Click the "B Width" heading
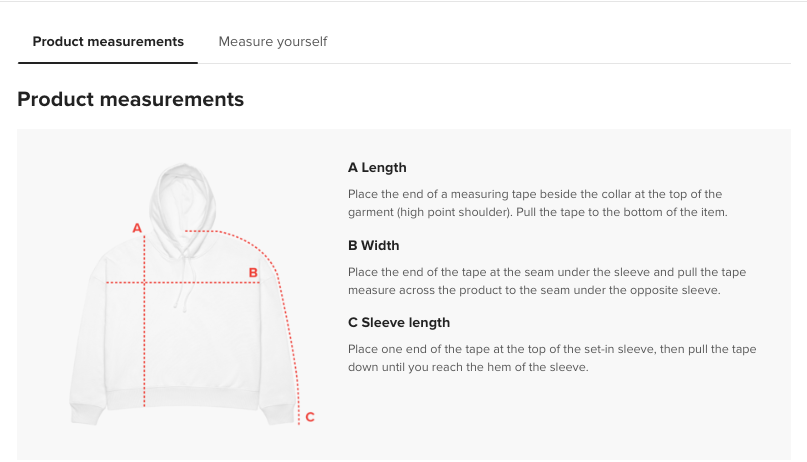The height and width of the screenshot is (462, 807). click(x=373, y=245)
